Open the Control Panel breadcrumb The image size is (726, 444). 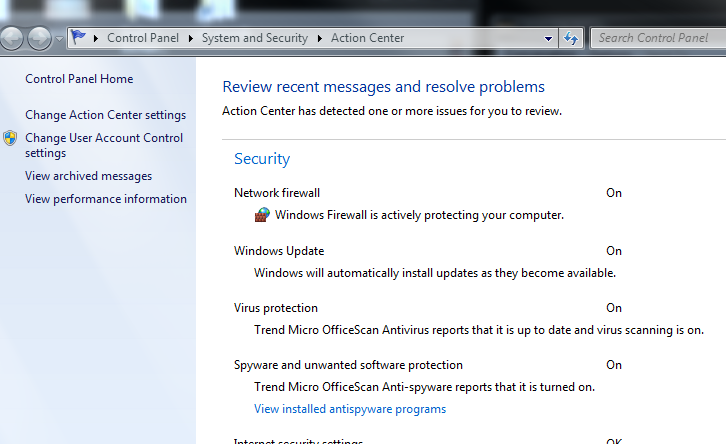pos(143,38)
